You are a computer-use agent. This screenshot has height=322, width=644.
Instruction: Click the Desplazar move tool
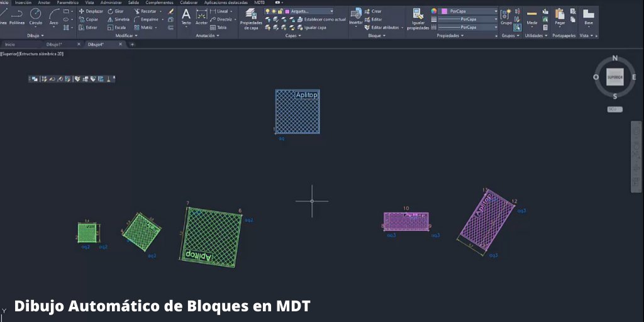pos(91,11)
